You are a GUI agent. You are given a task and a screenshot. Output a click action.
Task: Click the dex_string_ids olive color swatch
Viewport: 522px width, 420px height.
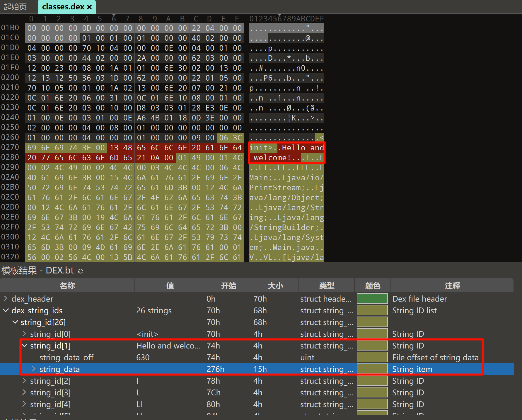pos(372,310)
